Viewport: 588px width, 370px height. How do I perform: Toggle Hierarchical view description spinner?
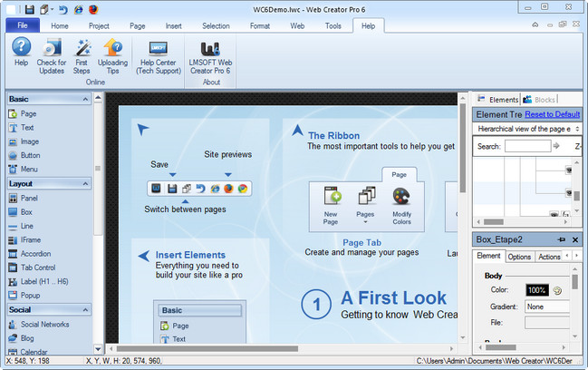[577, 129]
